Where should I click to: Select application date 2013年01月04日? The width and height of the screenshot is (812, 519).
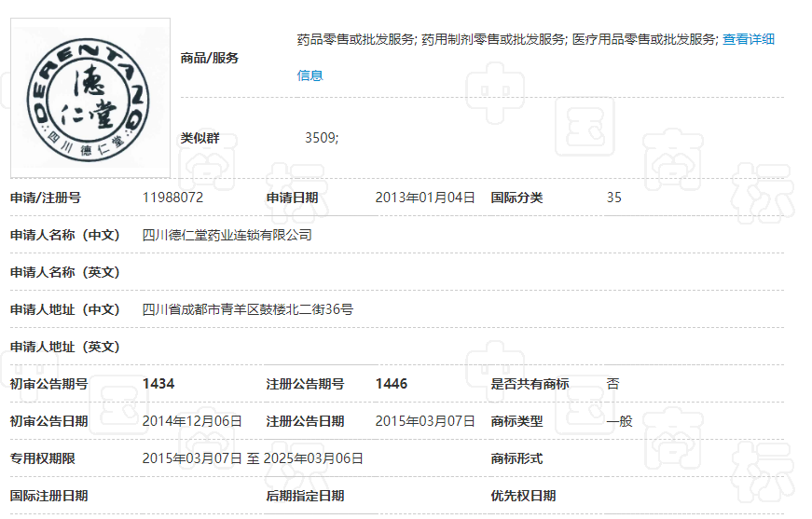coord(424,198)
